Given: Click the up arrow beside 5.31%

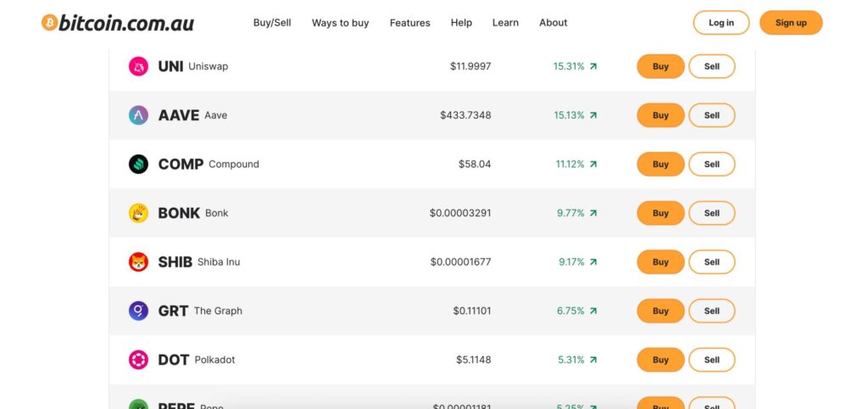Looking at the screenshot, I should point(593,360).
